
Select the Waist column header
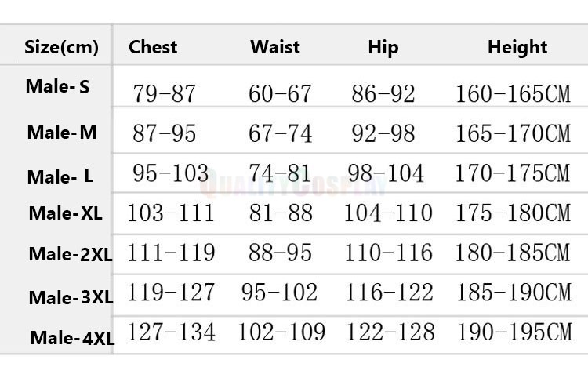click(x=275, y=47)
